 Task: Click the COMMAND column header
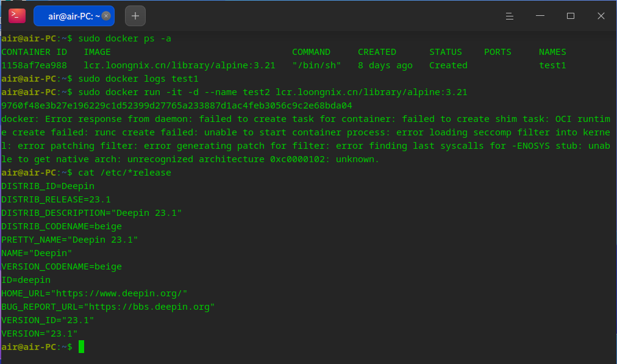click(312, 52)
